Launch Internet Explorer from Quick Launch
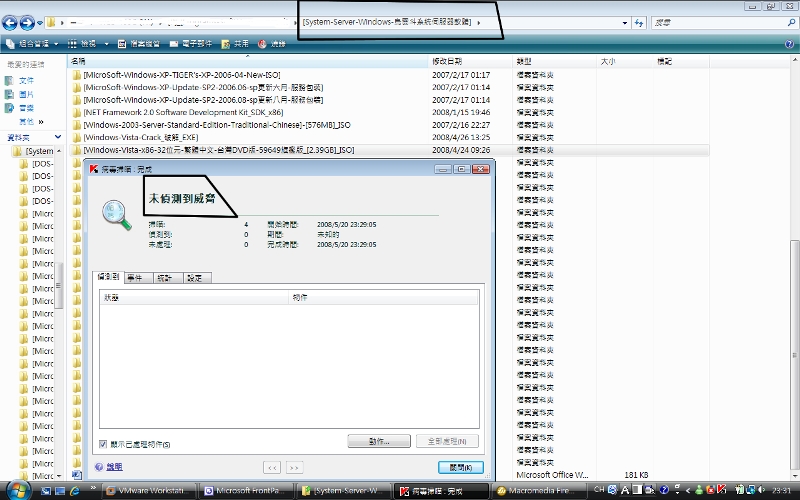This screenshot has width=800, height=500. (74, 491)
